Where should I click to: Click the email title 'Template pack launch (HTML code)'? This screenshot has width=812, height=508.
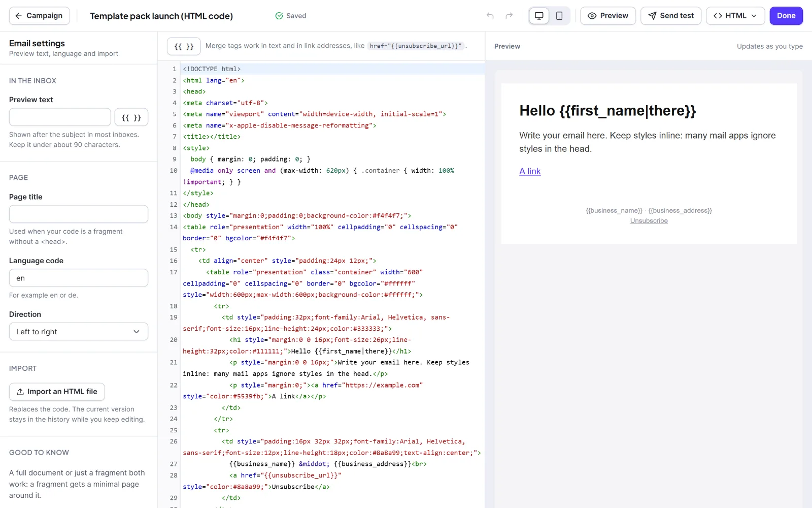(x=161, y=16)
